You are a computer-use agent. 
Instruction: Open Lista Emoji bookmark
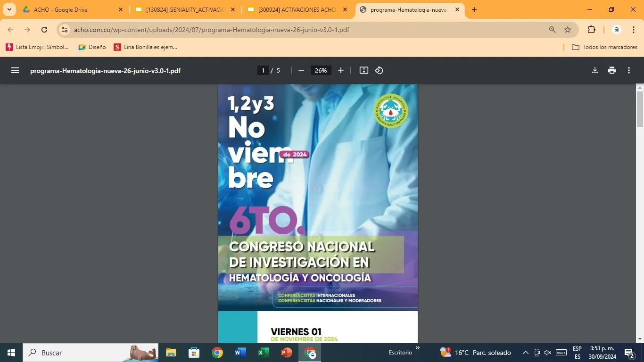click(x=37, y=47)
